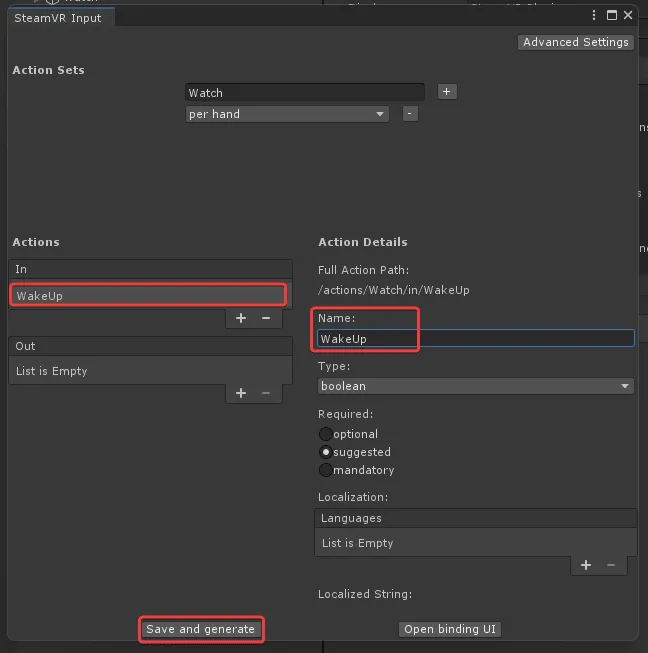Maximize the SteamVR Input window
Viewport: 648px width, 653px height.
(x=611, y=15)
